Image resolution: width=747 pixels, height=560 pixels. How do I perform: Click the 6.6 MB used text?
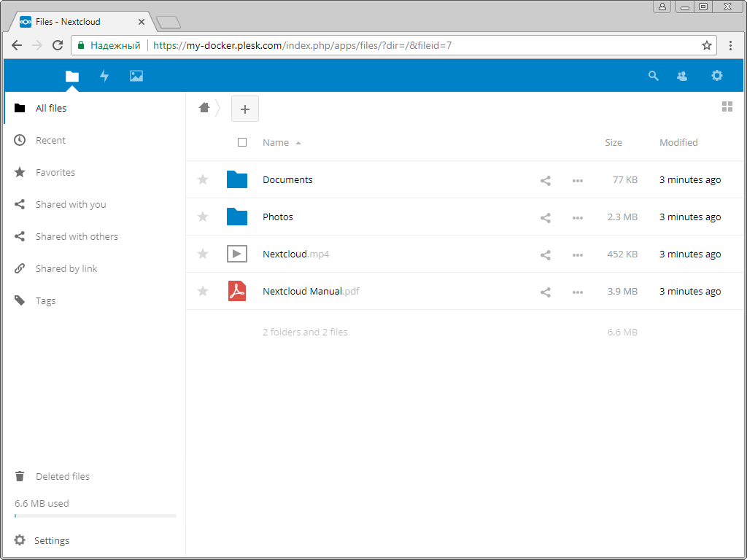[x=42, y=503]
